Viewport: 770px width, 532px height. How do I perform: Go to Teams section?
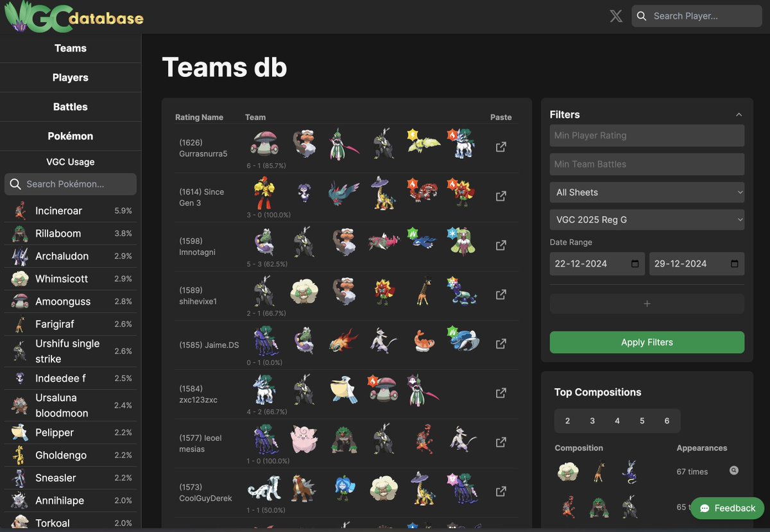pos(71,48)
